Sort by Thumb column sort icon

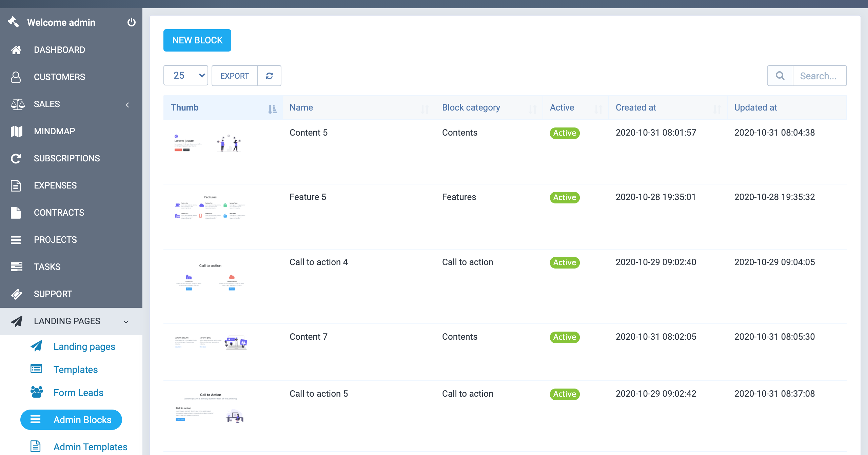point(272,108)
